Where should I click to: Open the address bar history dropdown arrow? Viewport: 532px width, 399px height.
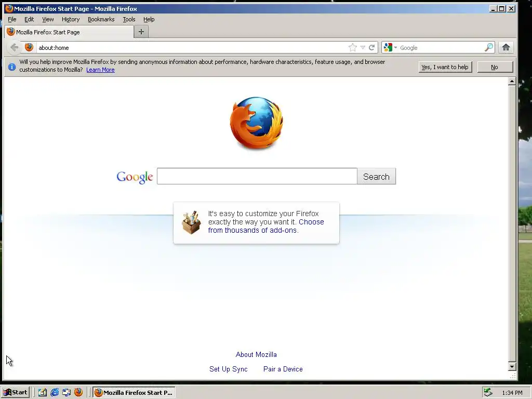click(363, 47)
